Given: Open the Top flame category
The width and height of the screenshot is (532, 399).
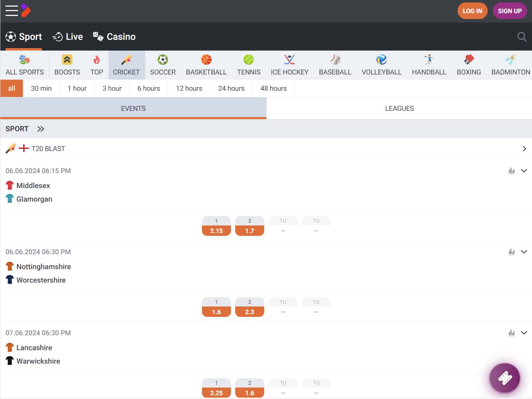Looking at the screenshot, I should point(97,65).
